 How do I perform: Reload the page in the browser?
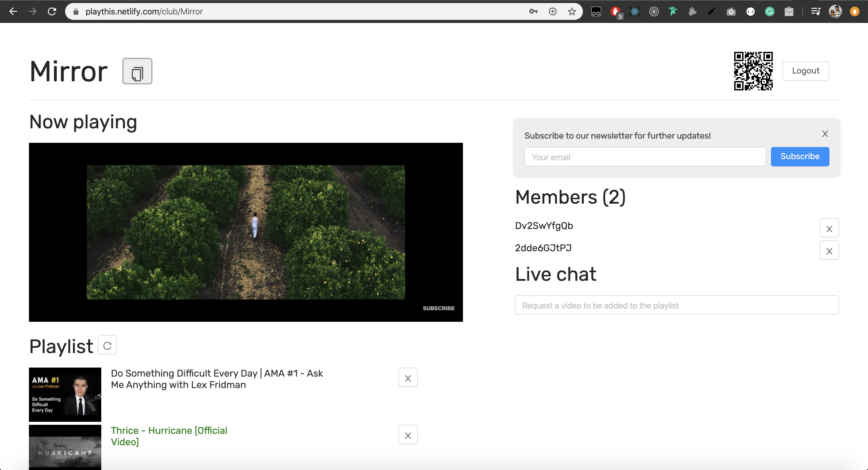[52, 12]
